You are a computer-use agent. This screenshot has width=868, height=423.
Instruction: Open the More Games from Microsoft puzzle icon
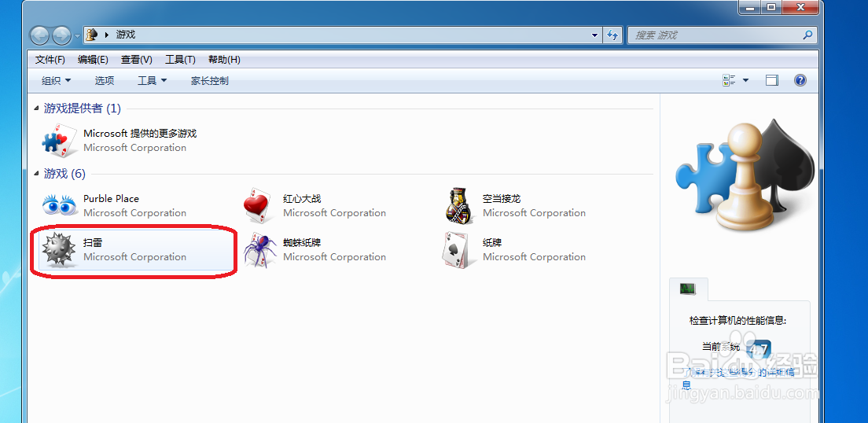[x=59, y=140]
